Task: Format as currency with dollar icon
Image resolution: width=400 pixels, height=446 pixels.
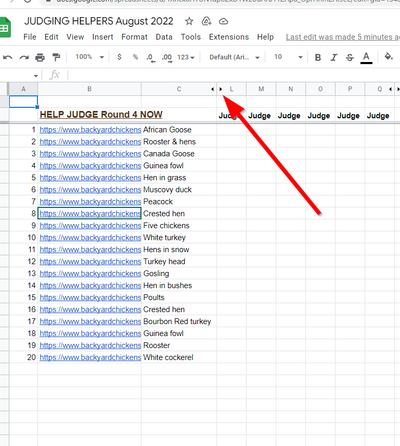Action: 119,57
